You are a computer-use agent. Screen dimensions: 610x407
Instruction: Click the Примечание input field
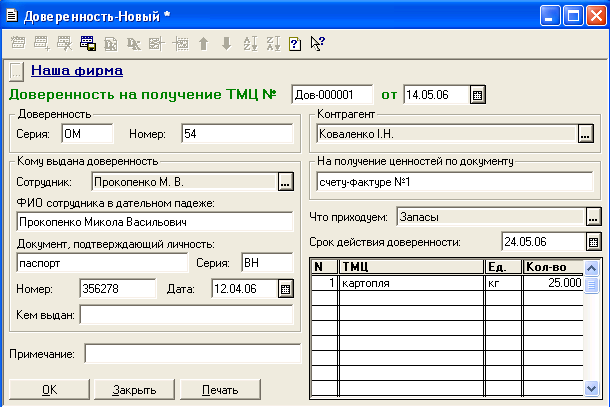click(x=192, y=354)
